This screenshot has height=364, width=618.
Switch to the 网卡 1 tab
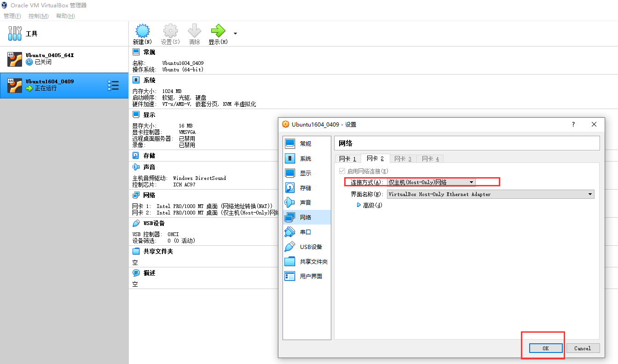pos(347,159)
